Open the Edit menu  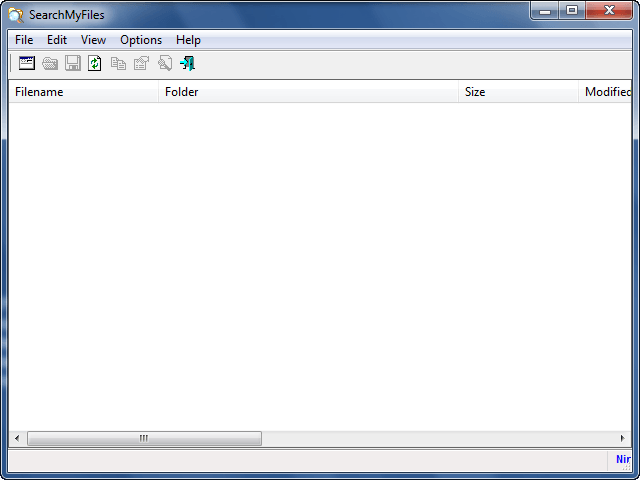(57, 40)
